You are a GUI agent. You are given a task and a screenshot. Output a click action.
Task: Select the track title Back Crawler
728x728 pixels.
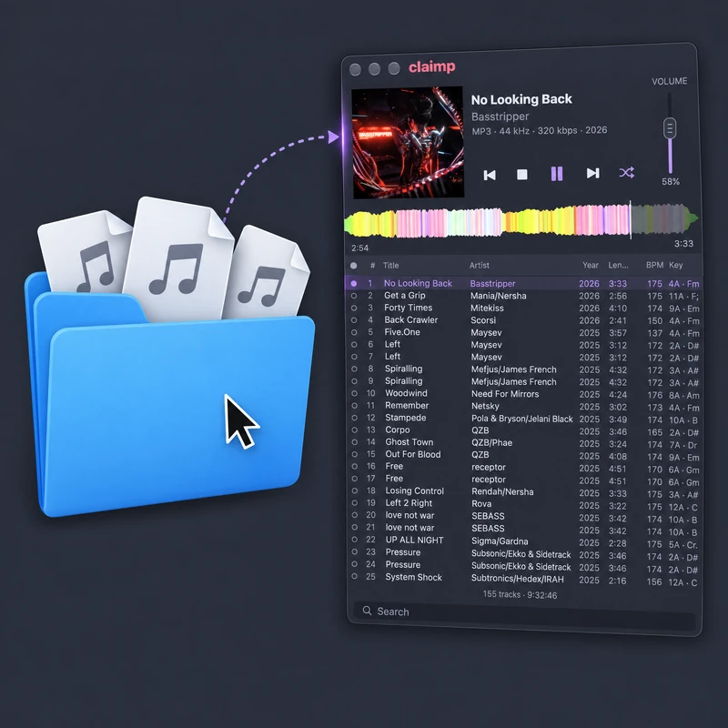pyautogui.click(x=411, y=320)
